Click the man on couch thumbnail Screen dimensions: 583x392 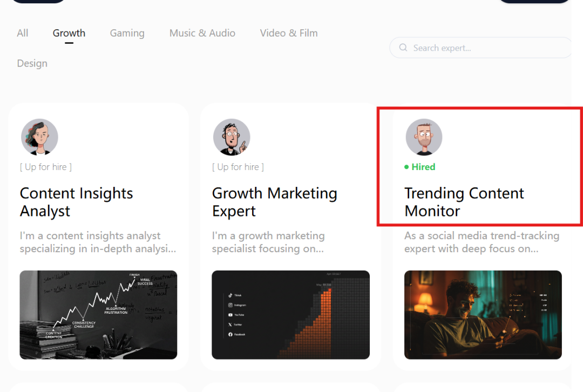(483, 315)
